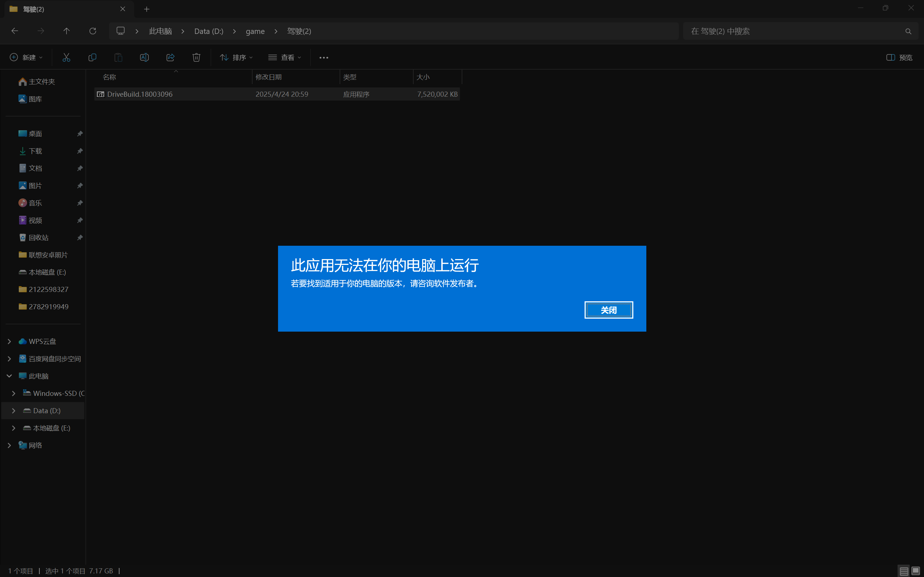
Task: Go up one folder level arrow
Action: [66, 31]
